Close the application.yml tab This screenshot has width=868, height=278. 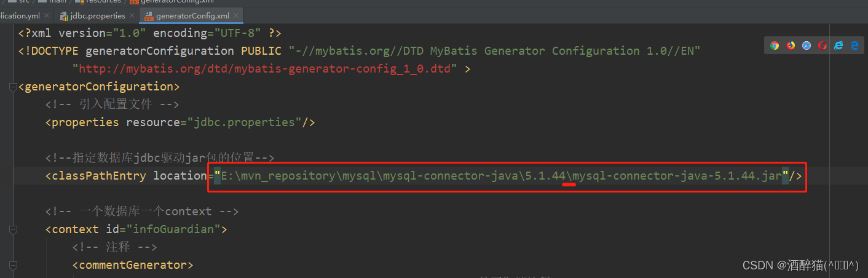46,16
